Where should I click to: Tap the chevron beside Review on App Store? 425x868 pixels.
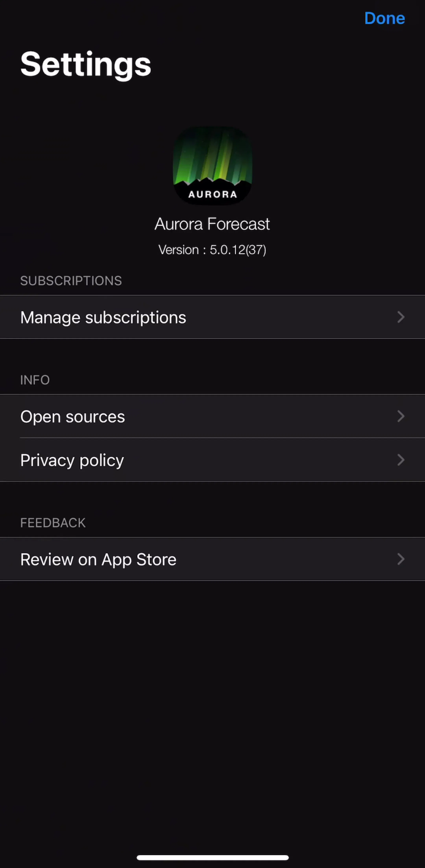400,559
